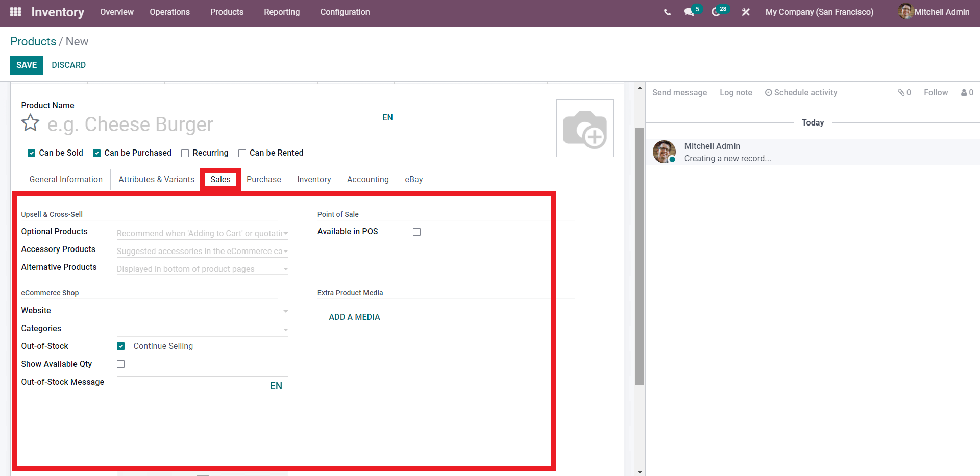Click the Out-of-Stock Message resize handle
The height and width of the screenshot is (476, 980).
coord(203,474)
